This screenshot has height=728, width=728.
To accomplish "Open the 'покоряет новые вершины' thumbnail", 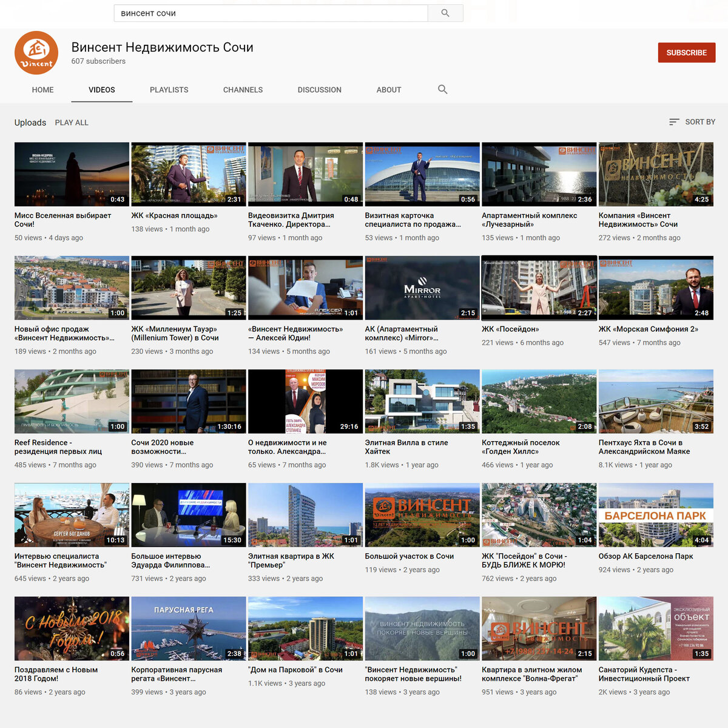I will pyautogui.click(x=422, y=629).
